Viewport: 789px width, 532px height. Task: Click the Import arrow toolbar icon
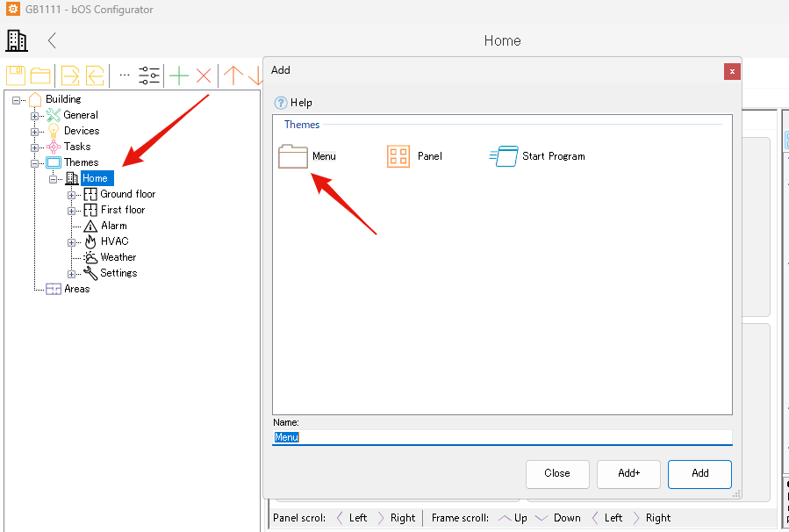point(95,75)
